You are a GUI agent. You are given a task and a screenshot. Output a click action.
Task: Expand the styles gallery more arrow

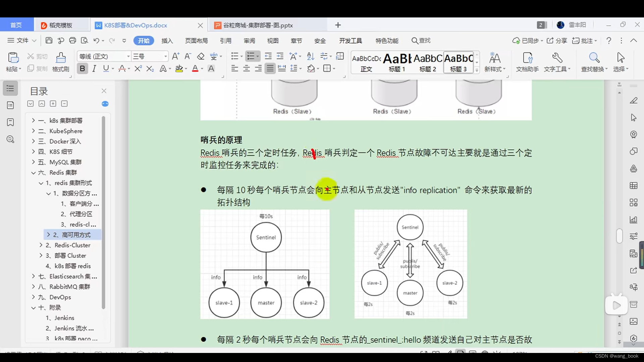477,70
